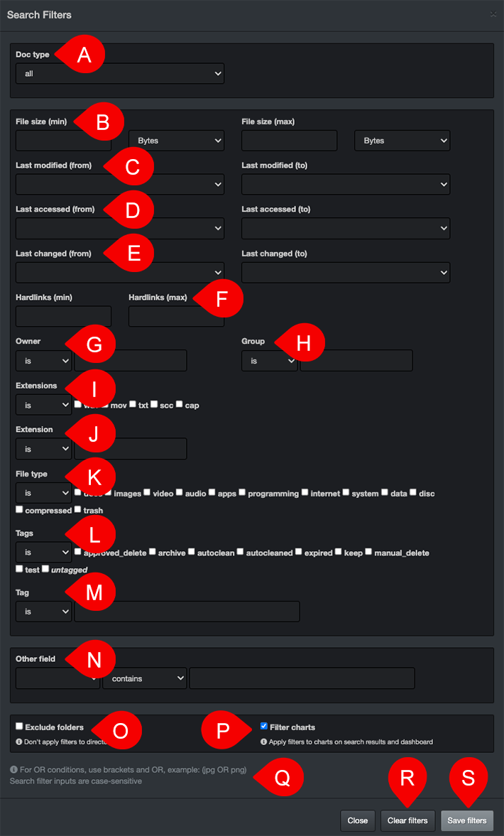The width and height of the screenshot is (504, 836).
Task: Open the Last modified (to) dropdown
Action: pos(345,184)
